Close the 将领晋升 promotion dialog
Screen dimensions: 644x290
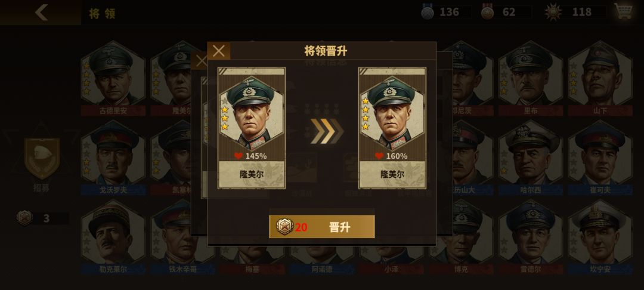(218, 51)
